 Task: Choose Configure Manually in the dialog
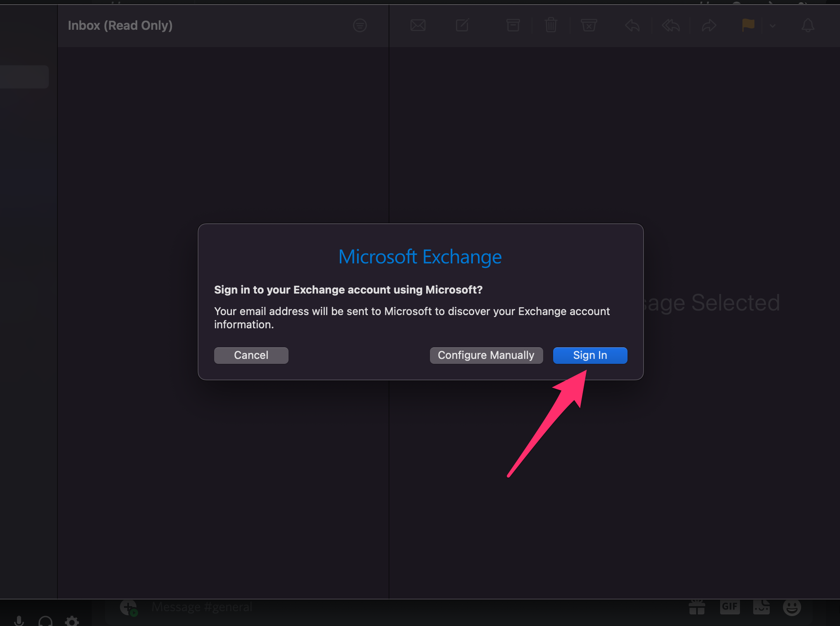(x=486, y=355)
